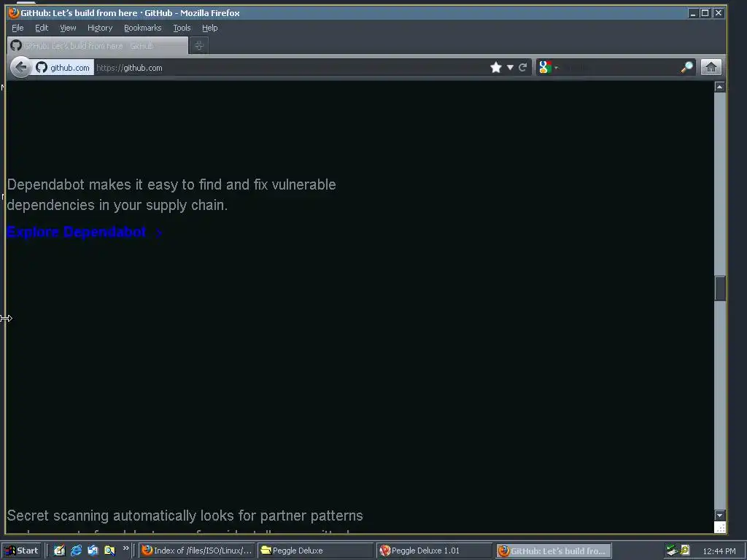Reload the page with the refresh icon
The height and width of the screenshot is (560, 747).
tap(522, 68)
